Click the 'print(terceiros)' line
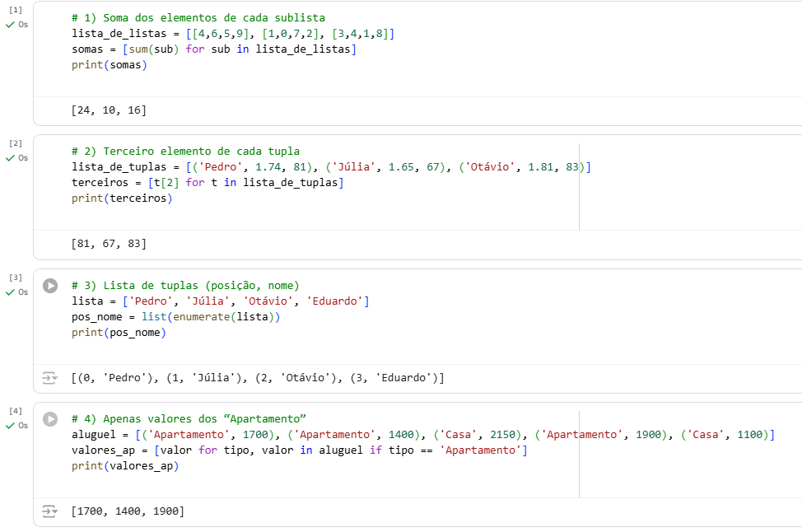This screenshot has height=532, width=802. (x=122, y=198)
